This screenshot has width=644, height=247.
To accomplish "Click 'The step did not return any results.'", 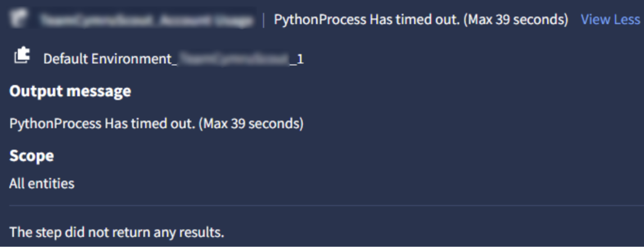I will click(x=117, y=232).
